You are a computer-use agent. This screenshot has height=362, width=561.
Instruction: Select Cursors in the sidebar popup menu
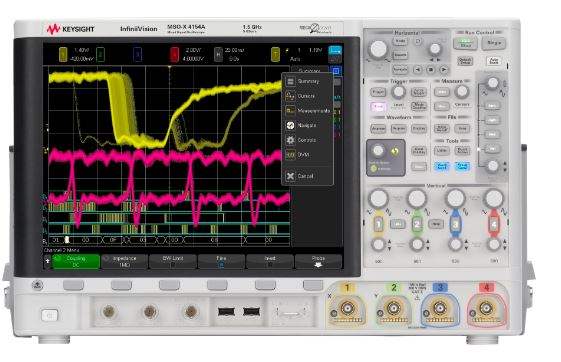308,96
